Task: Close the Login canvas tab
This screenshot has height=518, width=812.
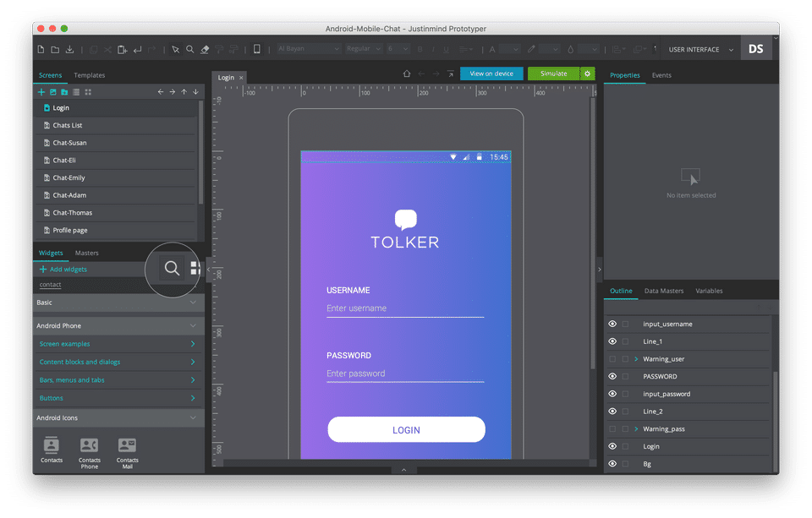Action: tap(241, 78)
